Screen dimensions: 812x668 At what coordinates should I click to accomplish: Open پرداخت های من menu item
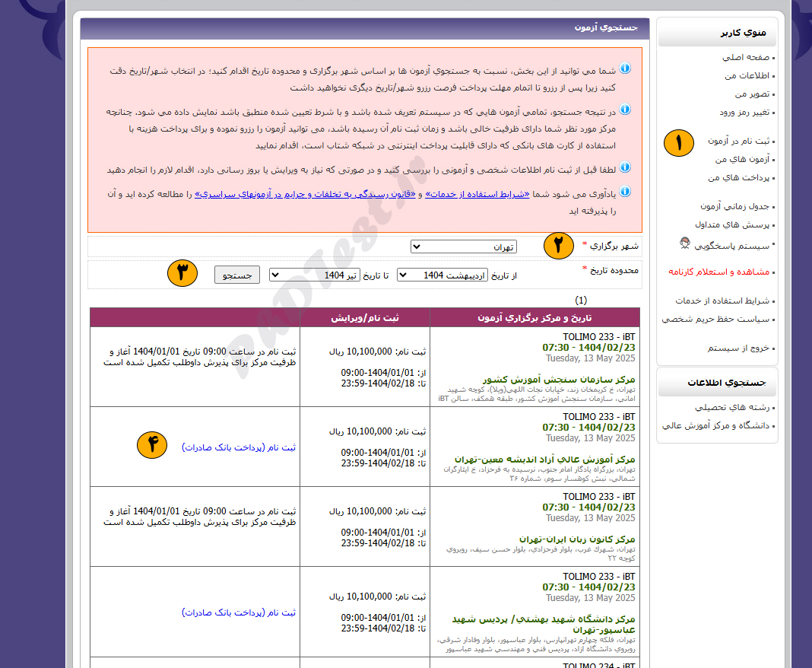(x=738, y=178)
